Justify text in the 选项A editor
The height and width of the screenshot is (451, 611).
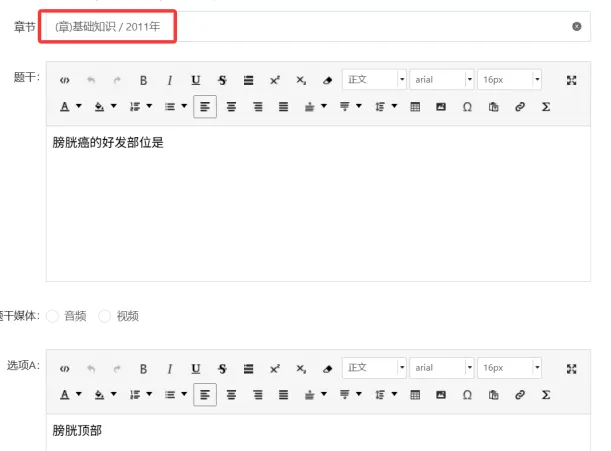point(283,394)
